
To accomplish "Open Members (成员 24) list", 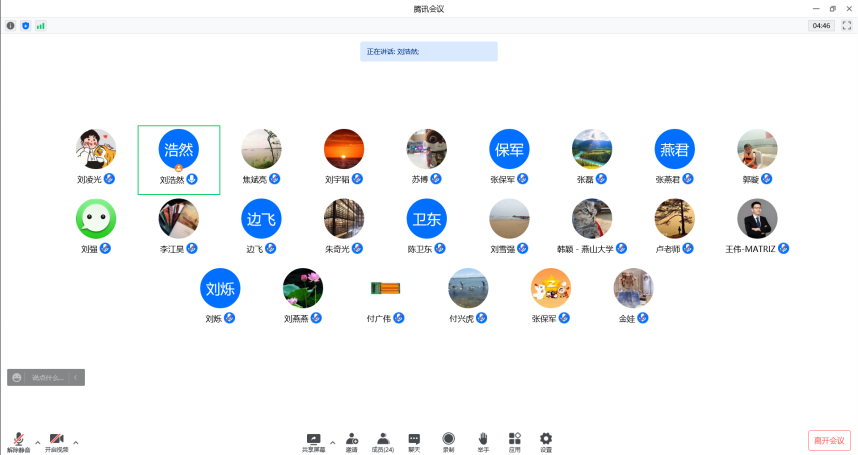I will 383,439.
